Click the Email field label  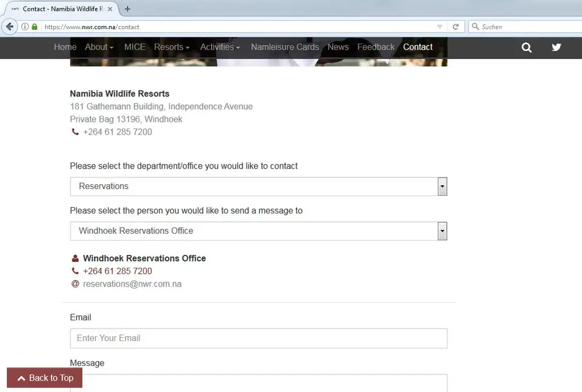[81, 317]
